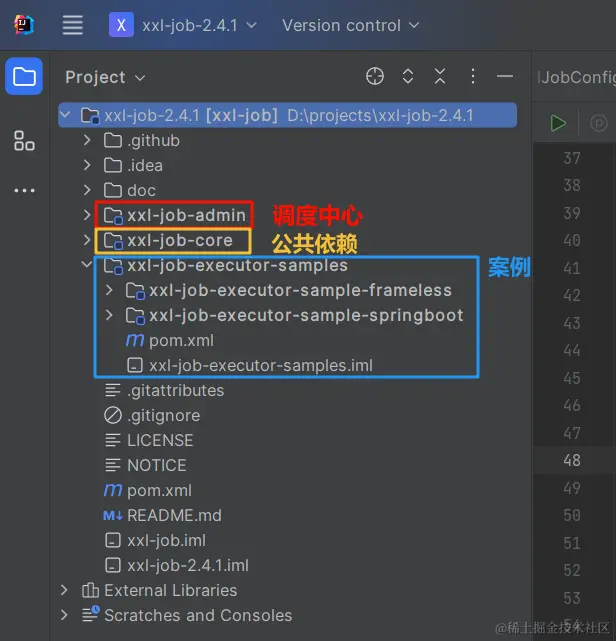Select the Scratches and Consoles row

[187, 615]
